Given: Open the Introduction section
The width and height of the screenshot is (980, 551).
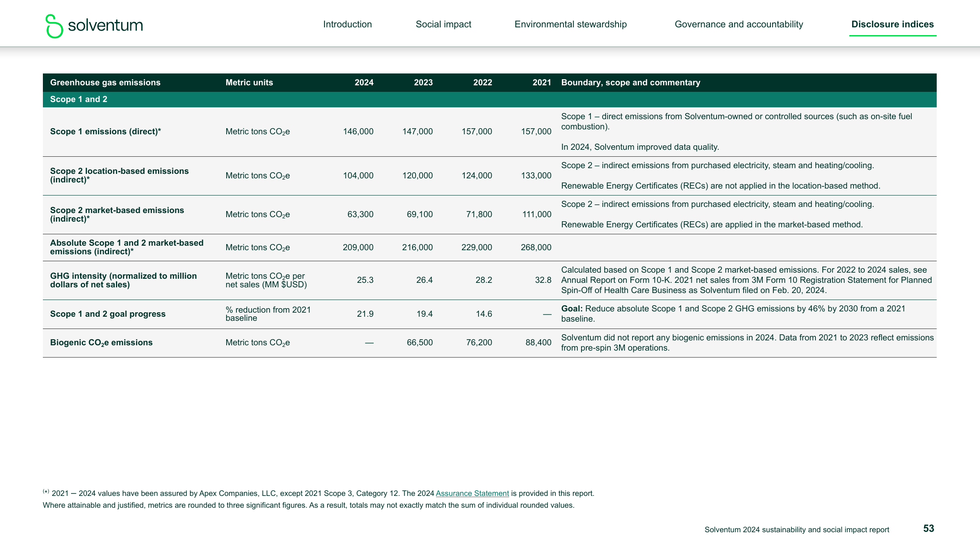Looking at the screenshot, I should (347, 24).
